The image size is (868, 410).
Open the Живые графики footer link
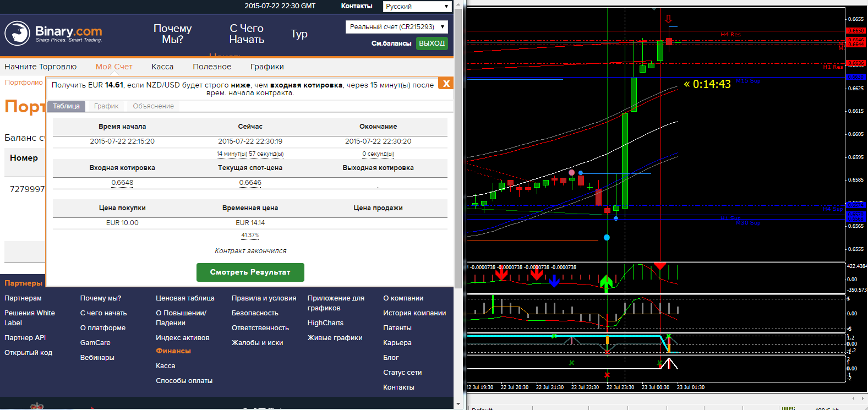coord(335,338)
